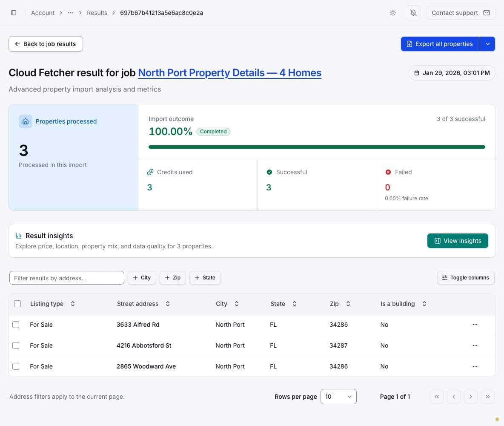The height and width of the screenshot is (426, 504).
Task: Go to the Results breadcrumb
Action: [x=97, y=13]
